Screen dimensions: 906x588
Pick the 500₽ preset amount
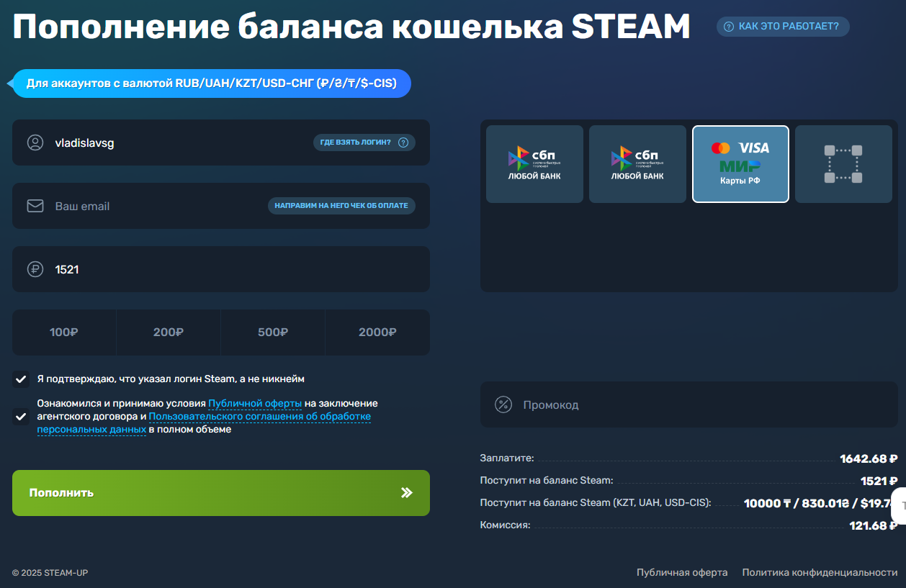273,333
